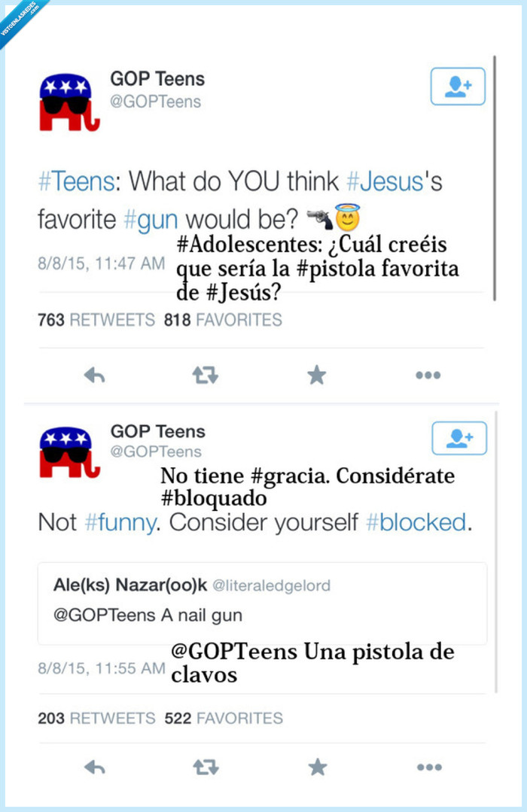Open more options on the second tweet
Image resolution: width=527 pixels, height=812 pixels.
[x=428, y=768]
